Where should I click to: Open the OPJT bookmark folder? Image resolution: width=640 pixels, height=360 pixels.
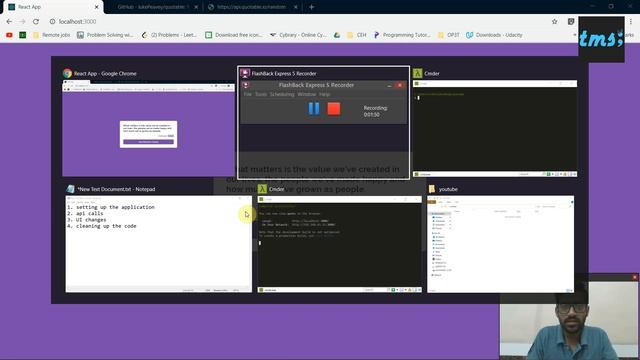(x=449, y=35)
